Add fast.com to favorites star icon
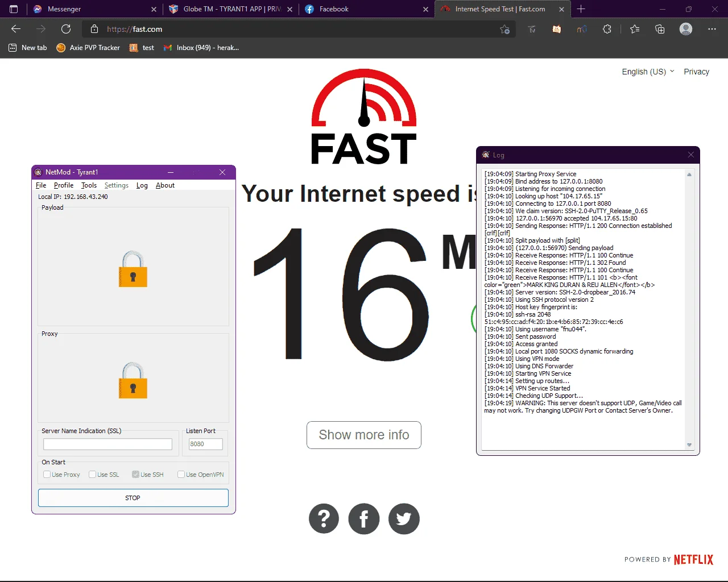The width and height of the screenshot is (728, 582). (x=504, y=29)
